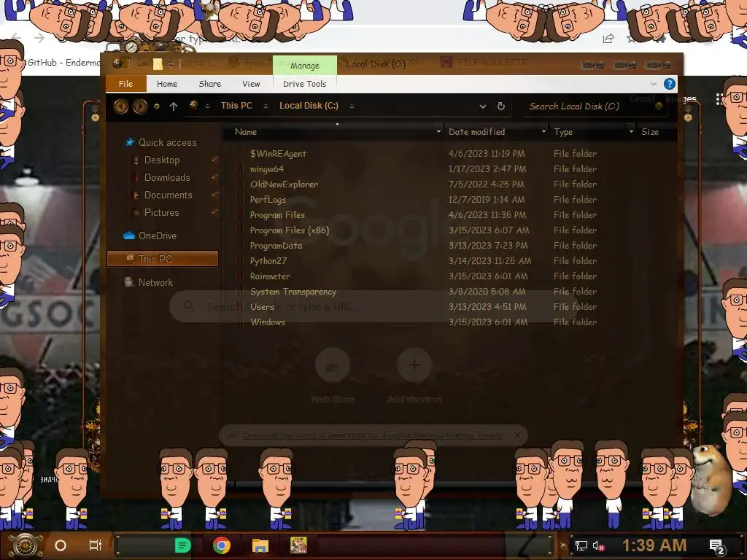The height and width of the screenshot is (560, 747).
Task: Select Network in the navigation pane
Action: (155, 282)
